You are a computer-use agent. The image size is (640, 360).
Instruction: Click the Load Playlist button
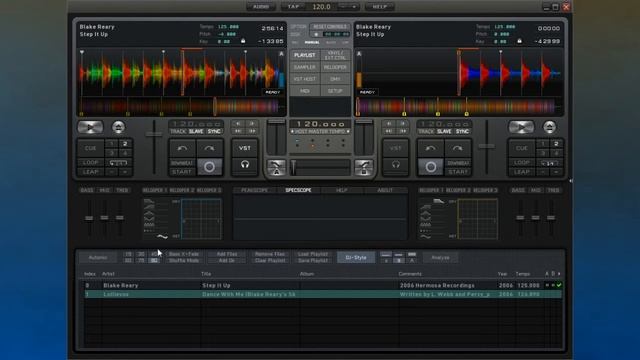tap(313, 254)
